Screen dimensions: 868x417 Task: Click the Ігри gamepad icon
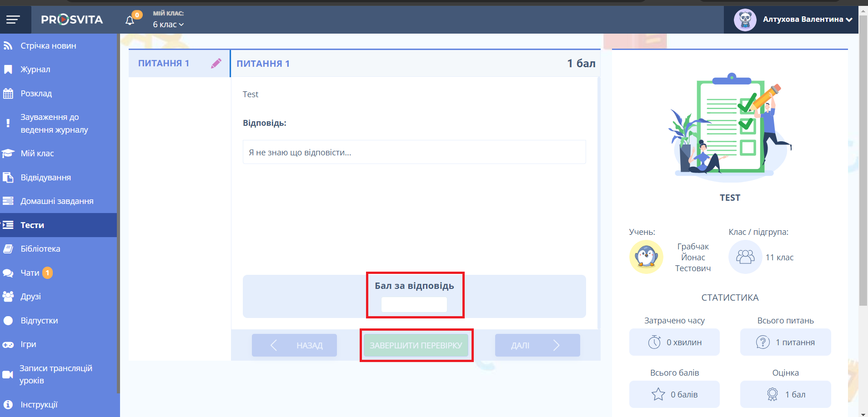click(x=8, y=345)
